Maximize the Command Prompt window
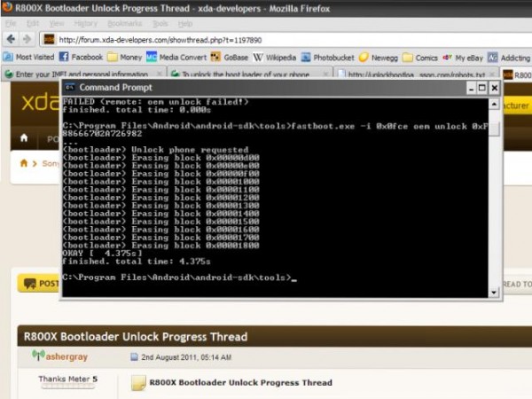Image resolution: width=532 pixels, height=399 pixels. pyautogui.click(x=481, y=88)
